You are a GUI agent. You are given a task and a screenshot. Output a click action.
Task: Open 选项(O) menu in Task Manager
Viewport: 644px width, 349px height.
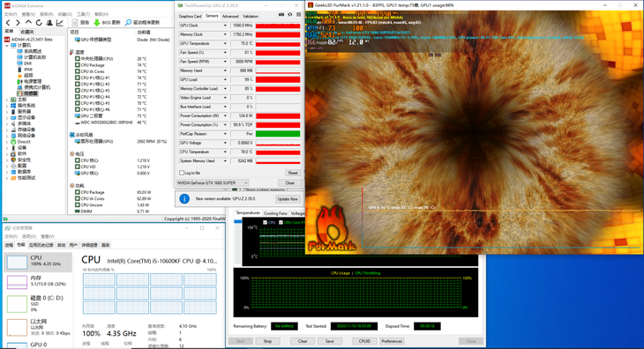tap(29, 236)
